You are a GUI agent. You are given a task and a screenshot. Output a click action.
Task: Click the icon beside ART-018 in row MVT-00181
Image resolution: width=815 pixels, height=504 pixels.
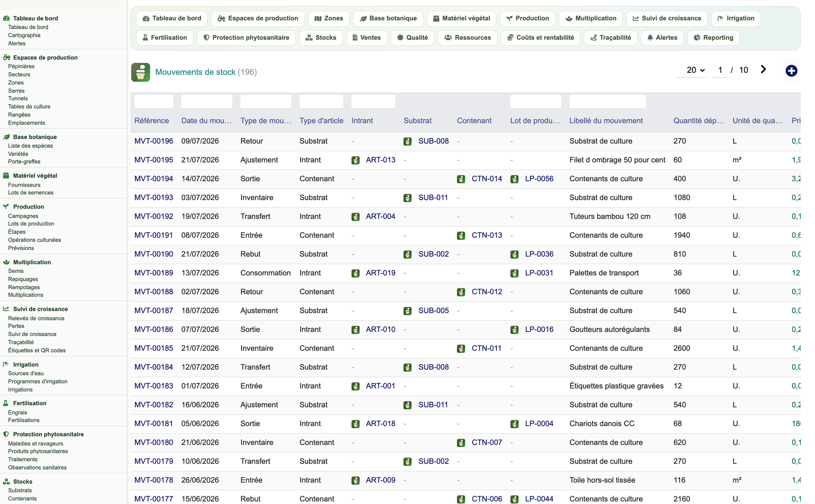[356, 424]
